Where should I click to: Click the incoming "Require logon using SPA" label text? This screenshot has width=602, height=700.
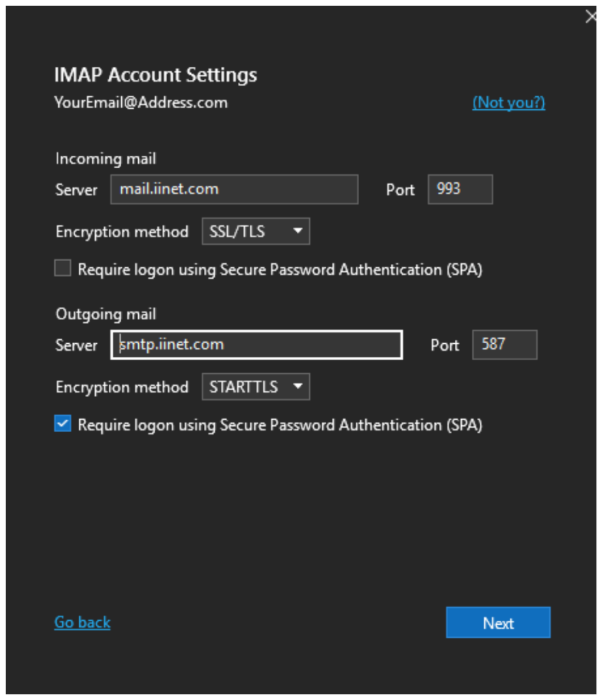(x=280, y=270)
